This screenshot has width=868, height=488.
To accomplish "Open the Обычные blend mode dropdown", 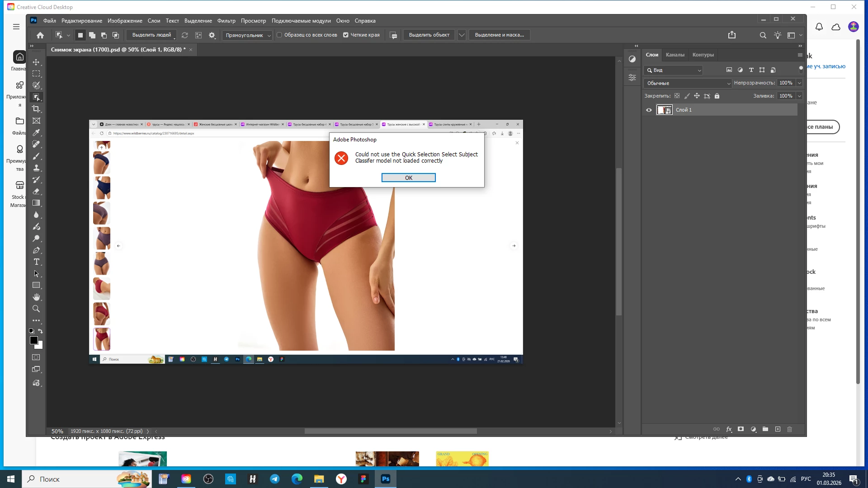I will [x=688, y=83].
